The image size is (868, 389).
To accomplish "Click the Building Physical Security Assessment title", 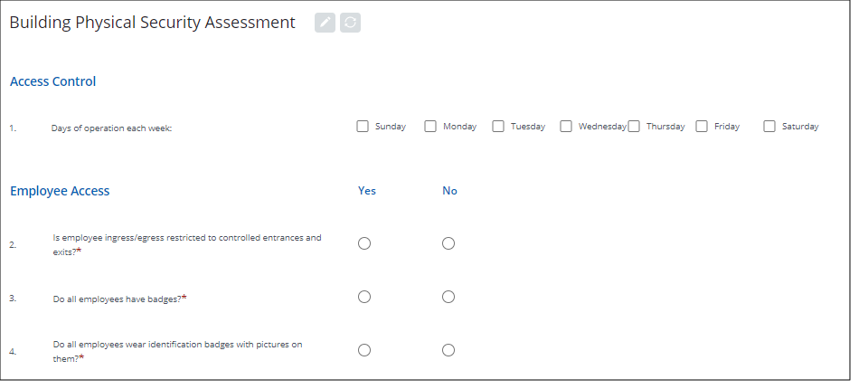I will 152,23.
